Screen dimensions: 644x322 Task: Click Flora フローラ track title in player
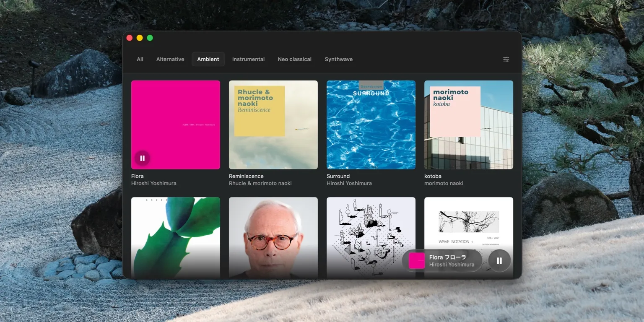[448, 257]
